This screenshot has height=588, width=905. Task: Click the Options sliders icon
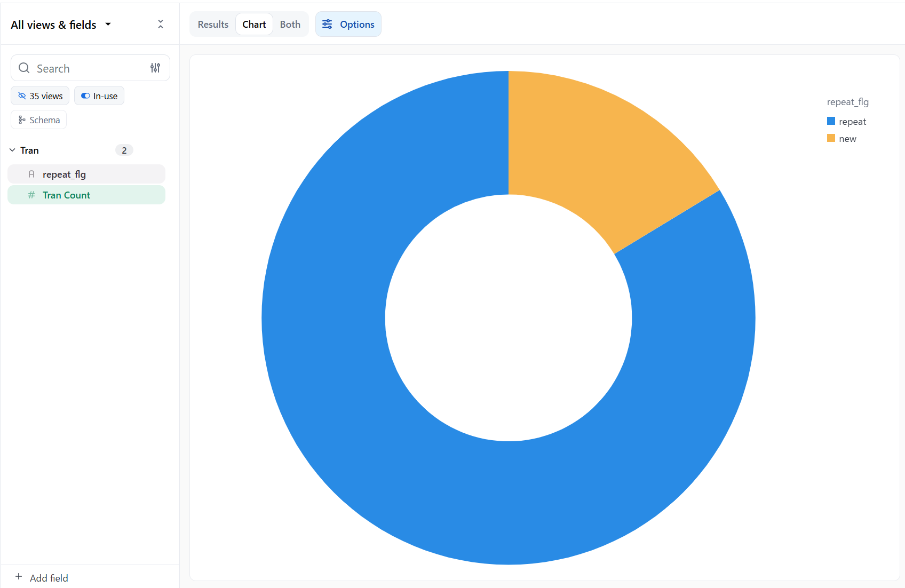[327, 25]
